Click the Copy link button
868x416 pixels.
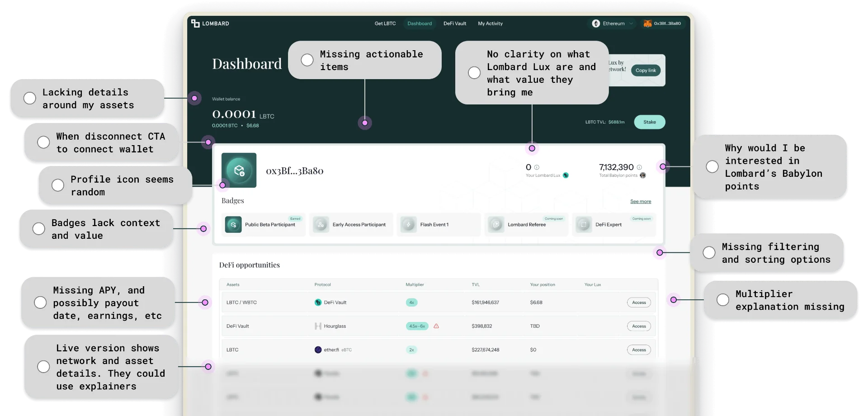tap(646, 70)
